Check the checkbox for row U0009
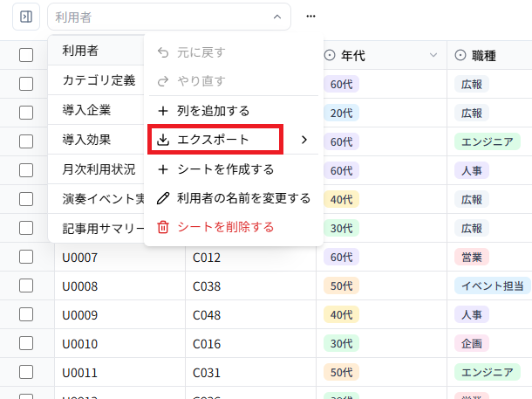532x399 pixels. [x=26, y=315]
